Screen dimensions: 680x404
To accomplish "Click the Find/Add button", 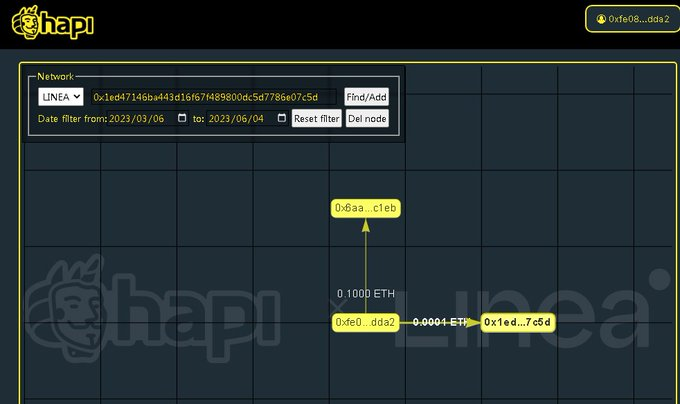I will 366,97.
